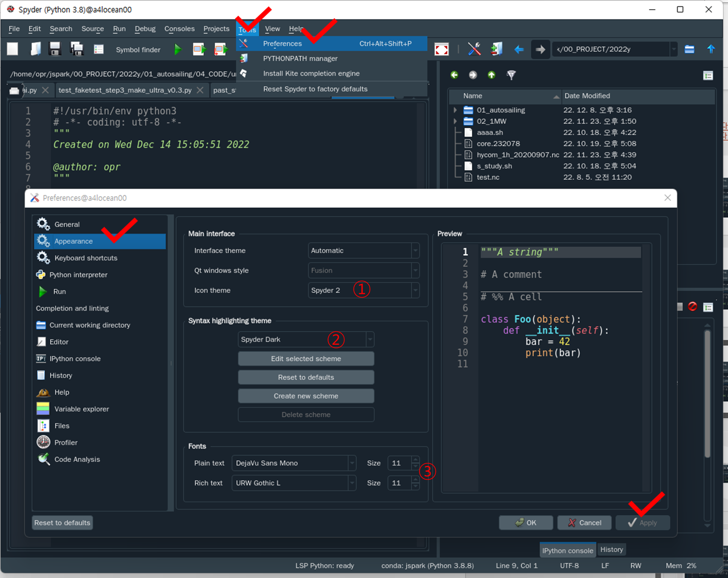Sort files by the Date Modified column
Screen dimensions: 728x578
pos(638,96)
